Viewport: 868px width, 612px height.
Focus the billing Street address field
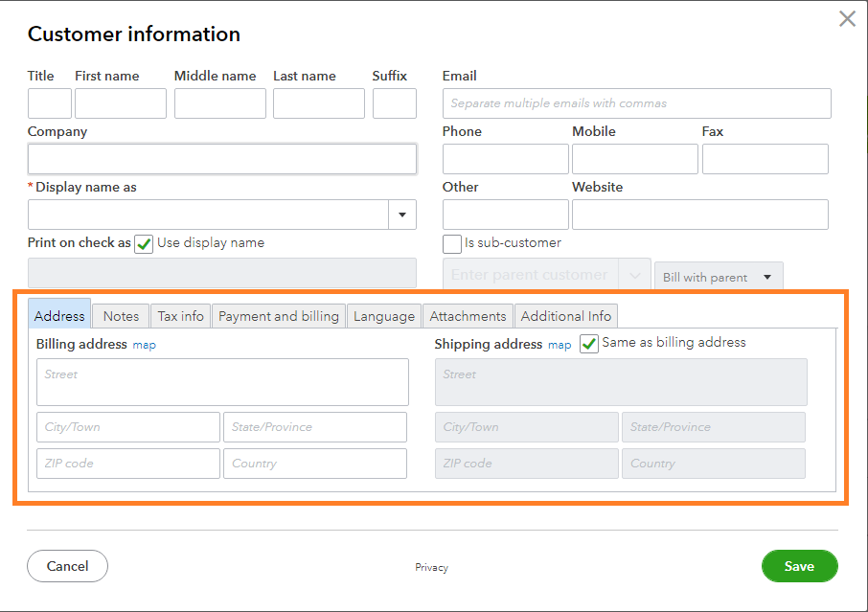tap(222, 382)
